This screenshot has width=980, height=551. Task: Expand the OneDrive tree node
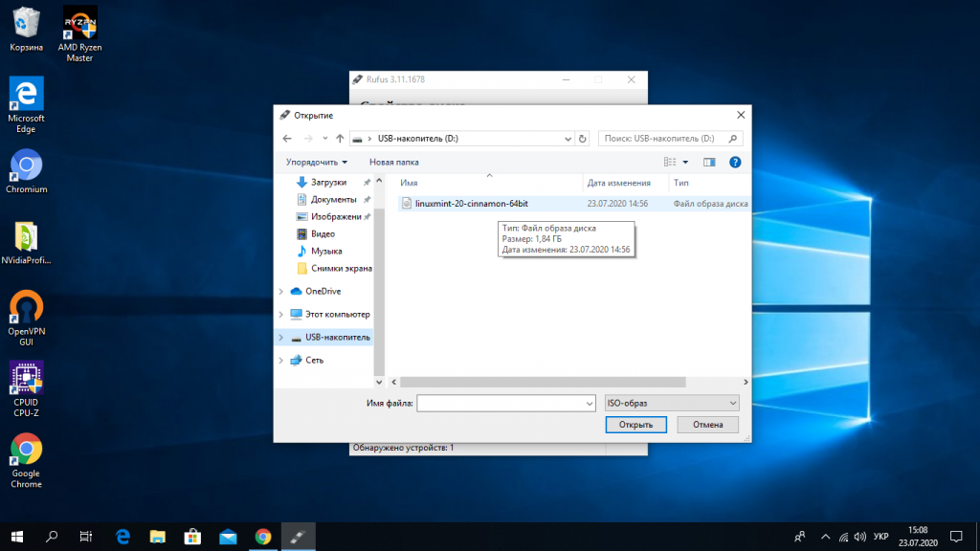click(x=280, y=292)
